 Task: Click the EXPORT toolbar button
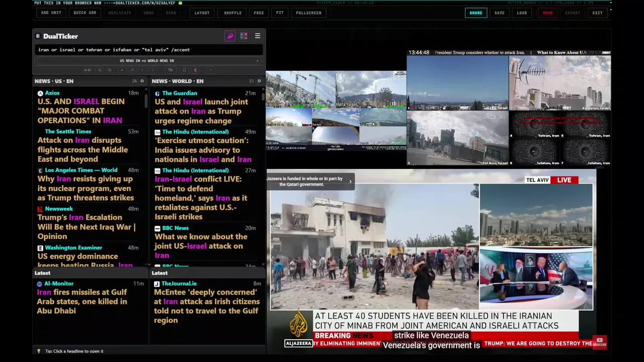pos(573,13)
